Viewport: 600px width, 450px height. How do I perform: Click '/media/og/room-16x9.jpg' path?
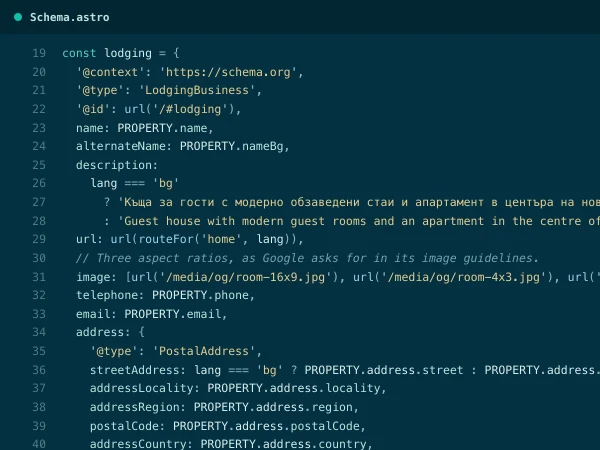[x=245, y=277]
